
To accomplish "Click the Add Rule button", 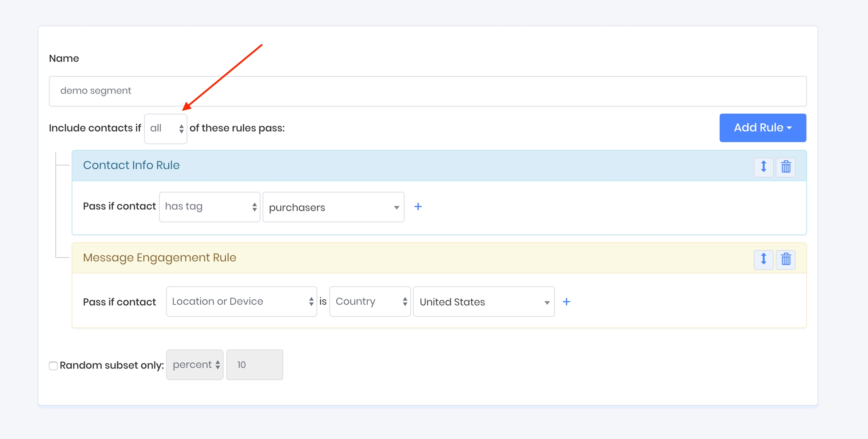I will point(763,128).
